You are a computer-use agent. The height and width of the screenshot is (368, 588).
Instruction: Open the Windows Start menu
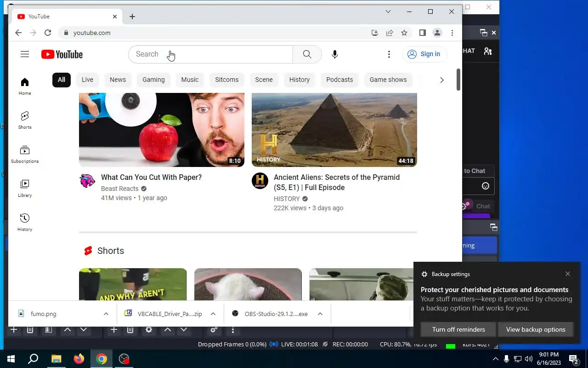11,359
